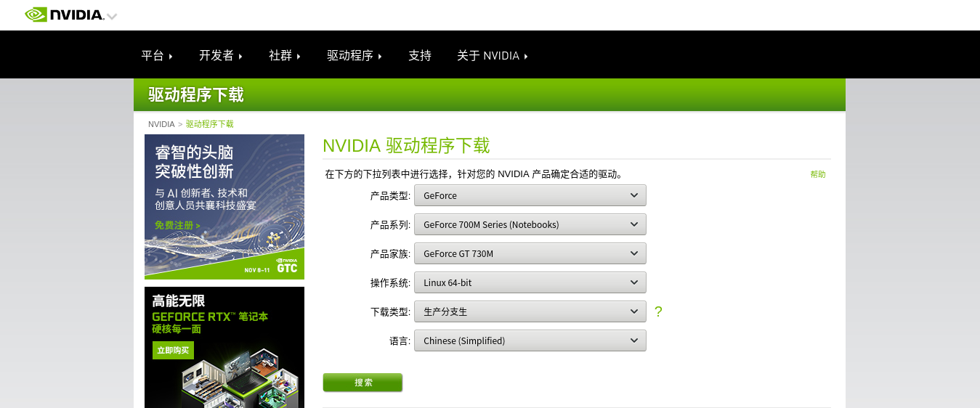Click the GTC logo in the banner
The height and width of the screenshot is (408, 980).
point(287,266)
